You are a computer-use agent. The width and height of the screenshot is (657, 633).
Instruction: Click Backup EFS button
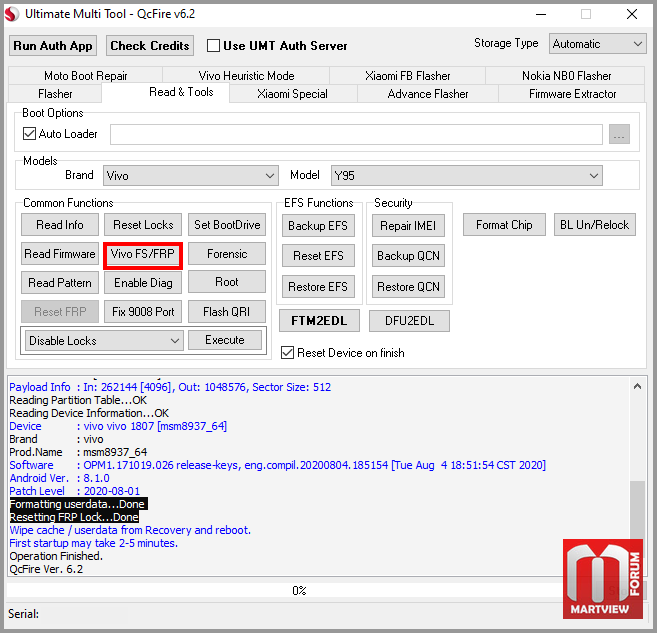[318, 226]
